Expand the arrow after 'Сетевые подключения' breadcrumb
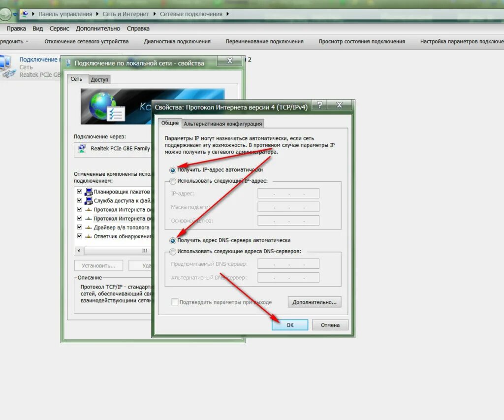Viewport: 504px width, 420px height. coord(227,14)
